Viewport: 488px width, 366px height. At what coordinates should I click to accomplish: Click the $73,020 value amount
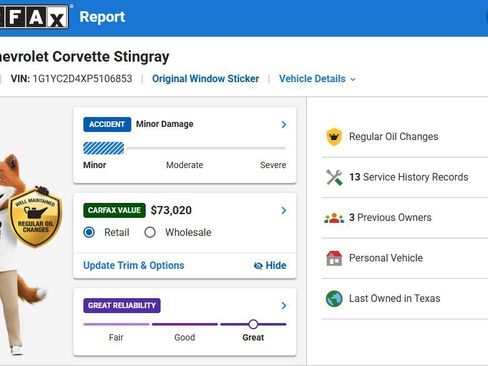pos(171,210)
